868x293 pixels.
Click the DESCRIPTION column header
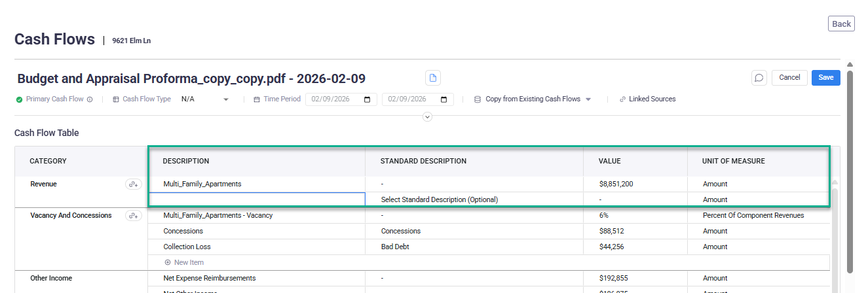coord(186,161)
